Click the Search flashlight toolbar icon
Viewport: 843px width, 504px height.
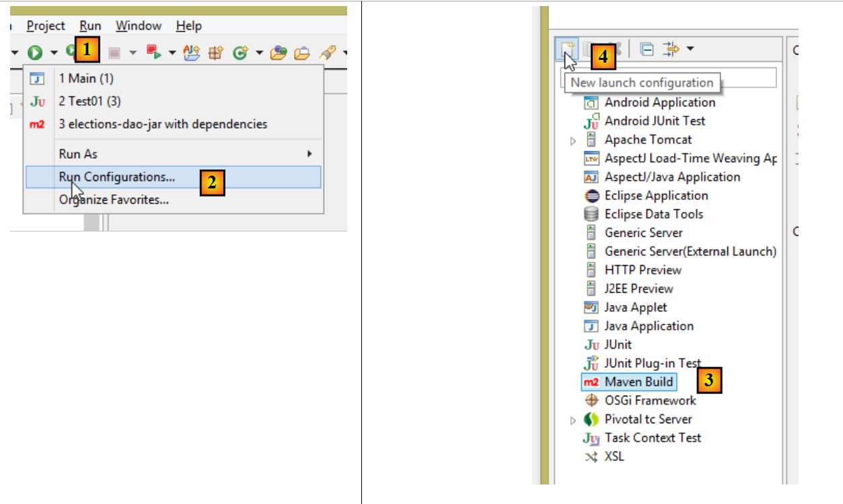click(x=327, y=52)
